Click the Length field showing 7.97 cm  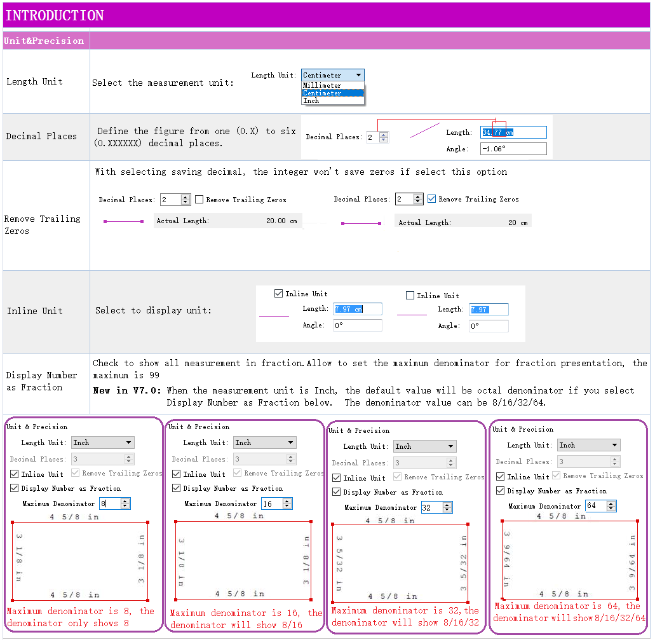(358, 309)
